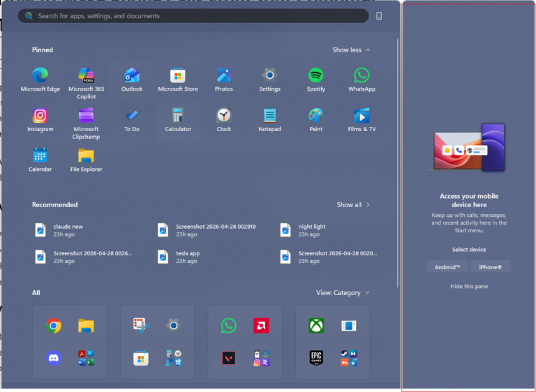Open the pinned File Explorer icon
Screen dimensions: 536x392
(x=86, y=160)
